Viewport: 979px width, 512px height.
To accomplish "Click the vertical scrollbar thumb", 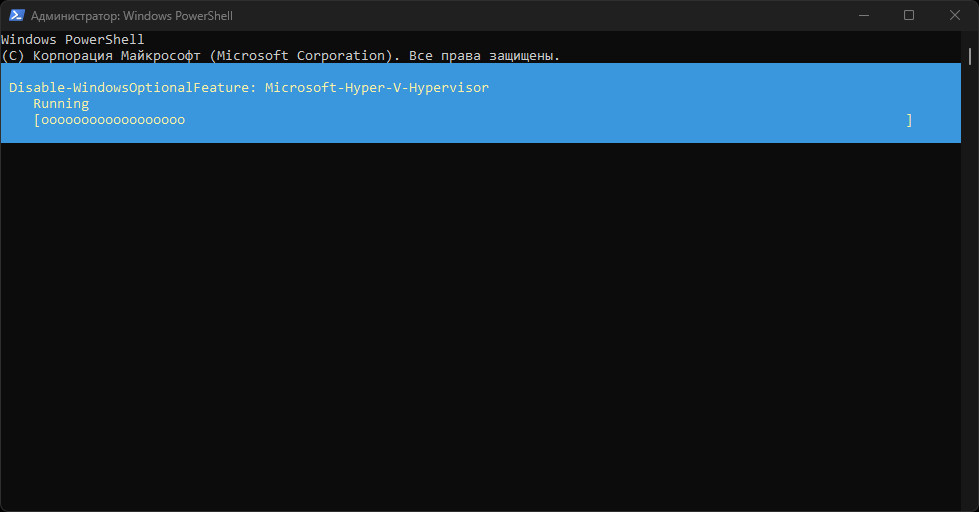I will tap(970, 56).
